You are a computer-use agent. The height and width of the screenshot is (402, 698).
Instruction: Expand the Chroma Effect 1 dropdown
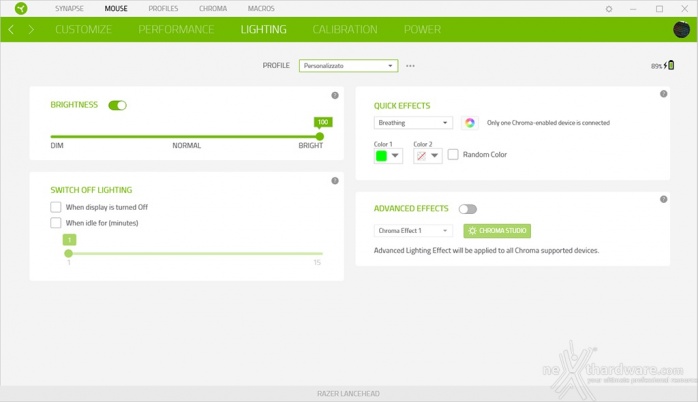413,231
